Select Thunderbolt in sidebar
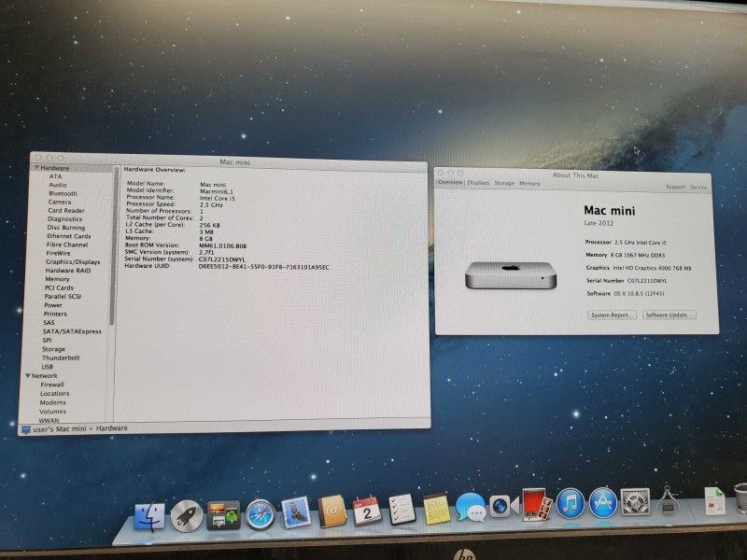The image size is (747, 560). 61,357
